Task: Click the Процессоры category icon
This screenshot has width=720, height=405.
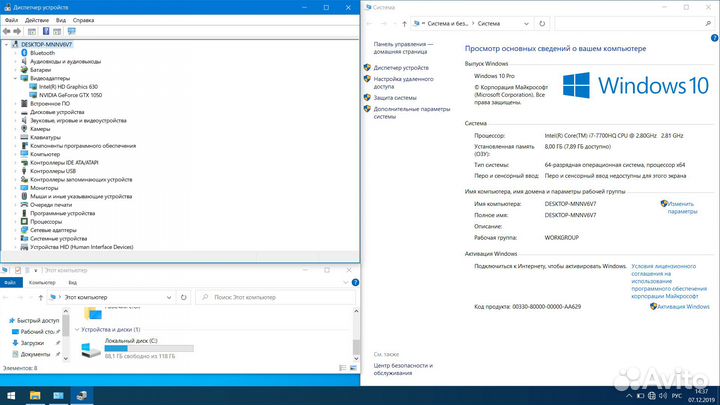Action: click(24, 221)
